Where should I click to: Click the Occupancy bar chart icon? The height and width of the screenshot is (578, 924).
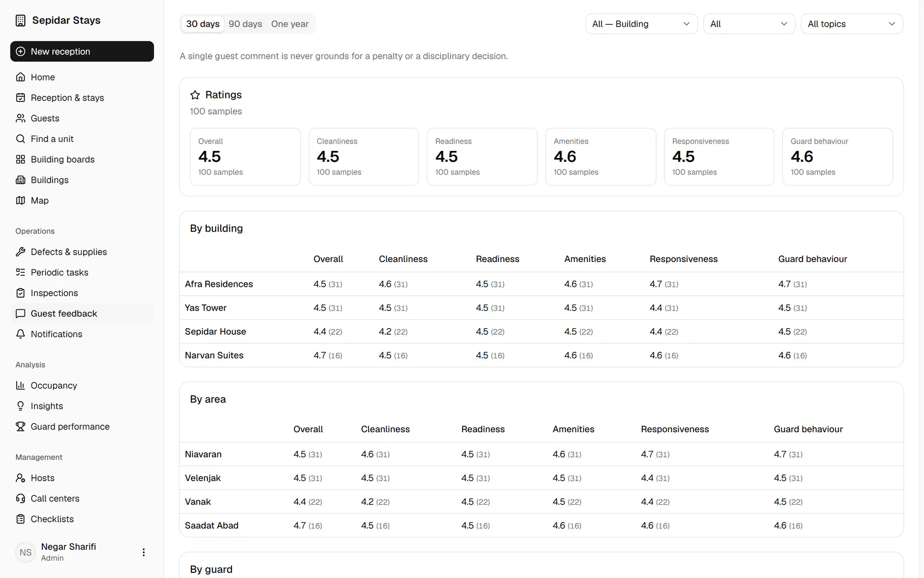(x=20, y=385)
